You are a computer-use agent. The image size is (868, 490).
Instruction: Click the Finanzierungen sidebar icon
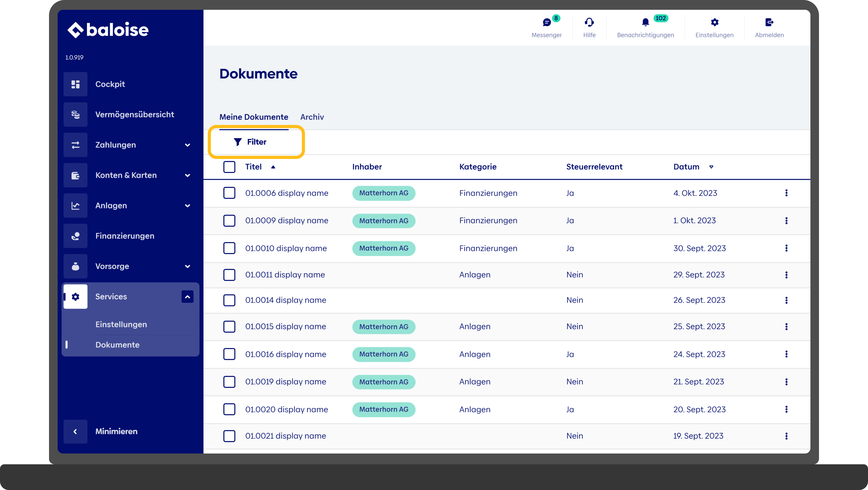(75, 236)
